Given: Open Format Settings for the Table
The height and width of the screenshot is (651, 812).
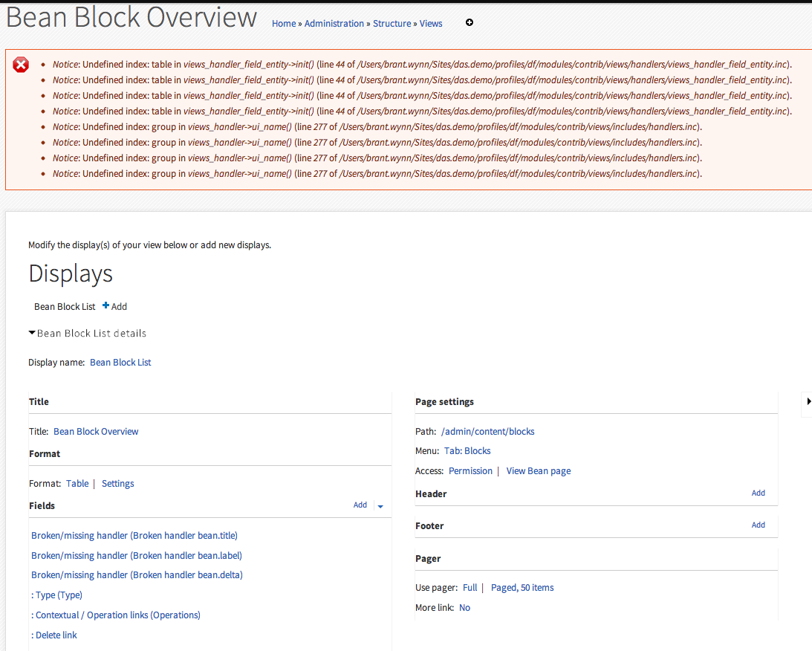Looking at the screenshot, I should tap(117, 483).
